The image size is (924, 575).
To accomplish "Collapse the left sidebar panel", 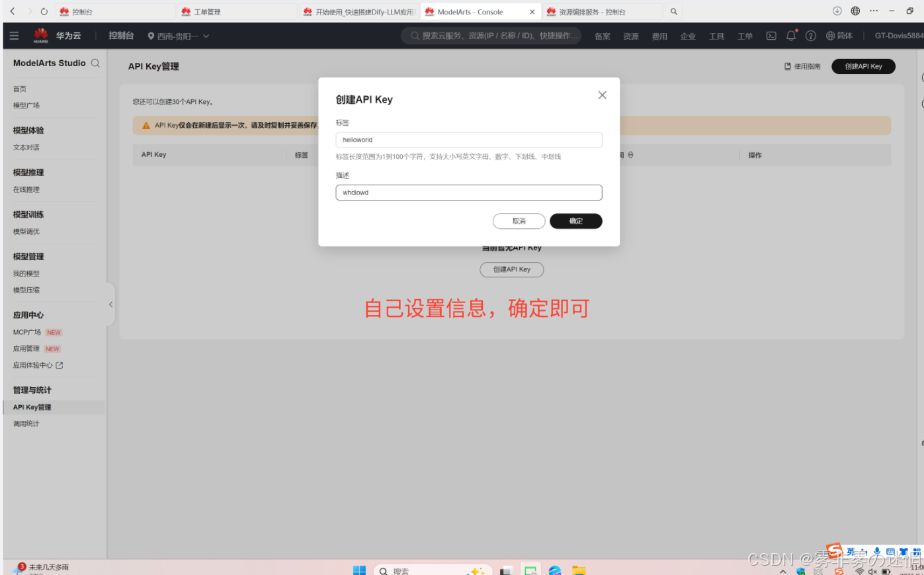I will pyautogui.click(x=110, y=304).
